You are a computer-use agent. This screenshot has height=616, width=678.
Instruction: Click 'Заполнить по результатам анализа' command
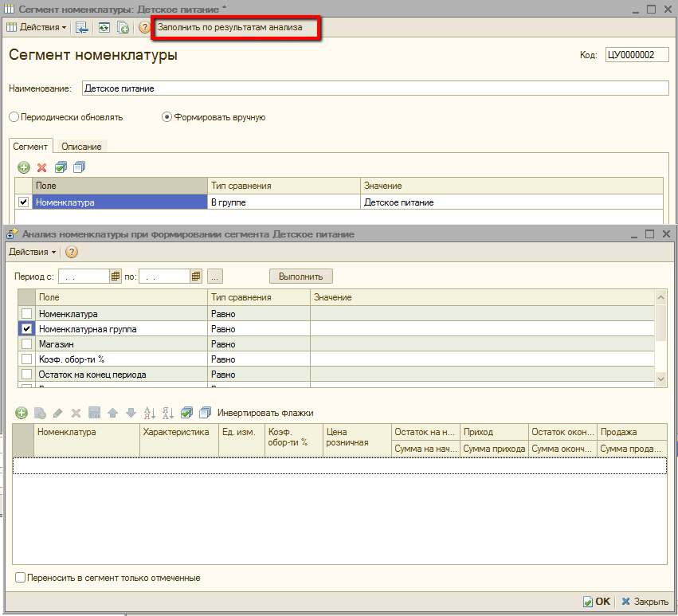pyautogui.click(x=229, y=27)
